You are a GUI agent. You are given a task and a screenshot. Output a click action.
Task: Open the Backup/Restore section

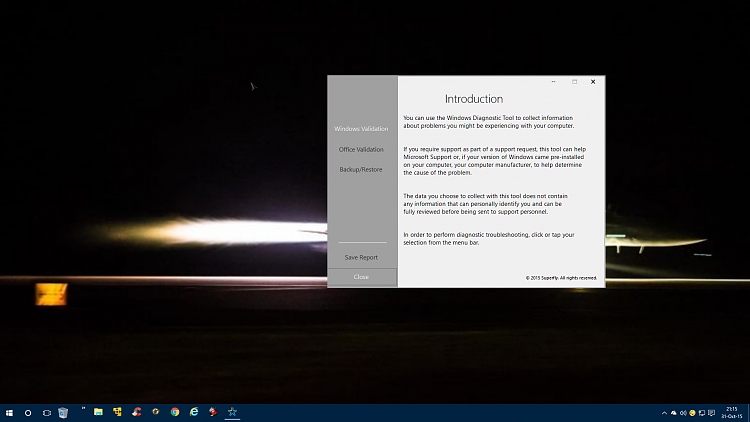[x=361, y=169]
